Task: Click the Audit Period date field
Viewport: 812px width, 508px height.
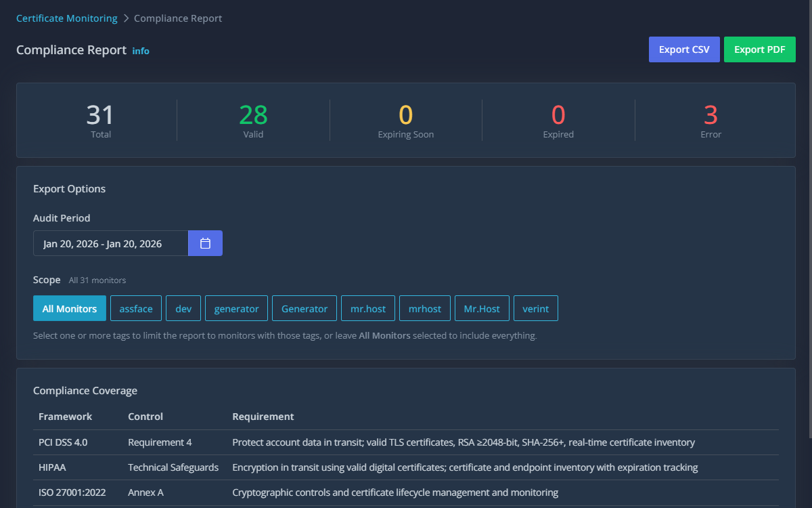Action: [x=110, y=242]
